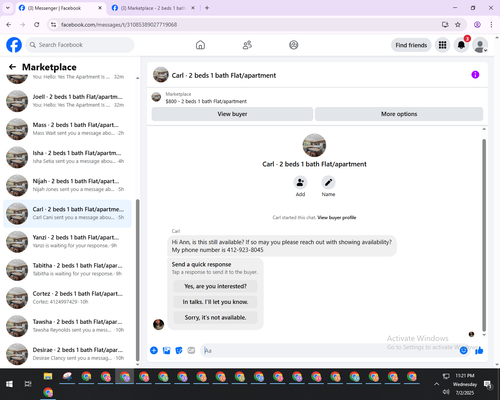Open the account profile menu
The height and width of the screenshot is (400, 500).
click(480, 45)
